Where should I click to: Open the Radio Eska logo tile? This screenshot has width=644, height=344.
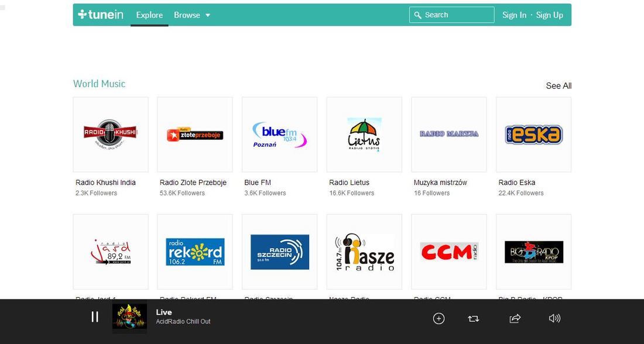533,135
